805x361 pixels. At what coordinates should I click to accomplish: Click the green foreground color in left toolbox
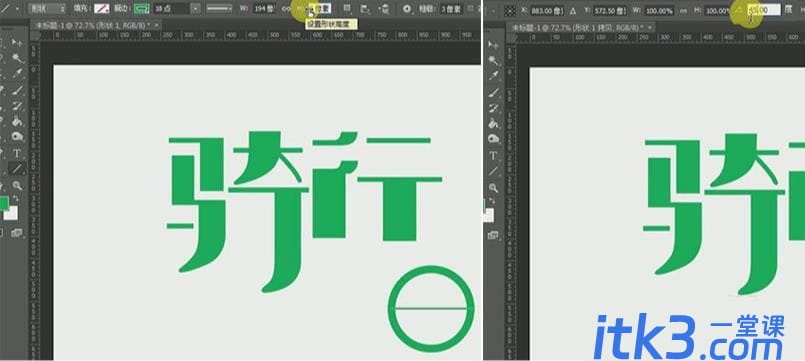[4, 203]
